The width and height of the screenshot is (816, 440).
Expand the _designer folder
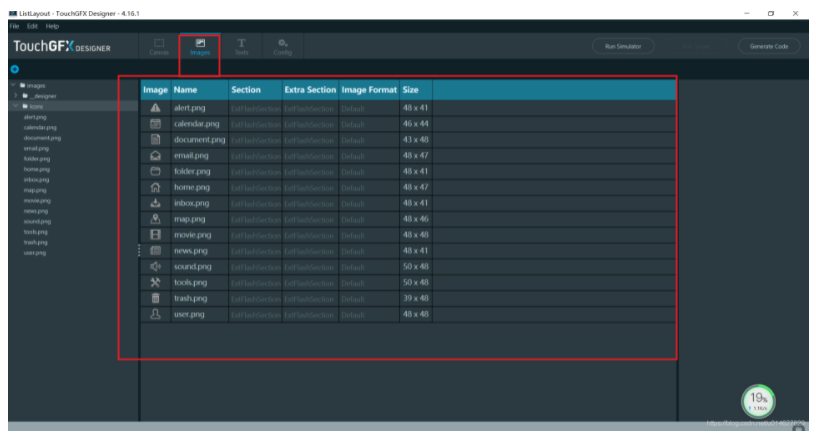coord(16,96)
